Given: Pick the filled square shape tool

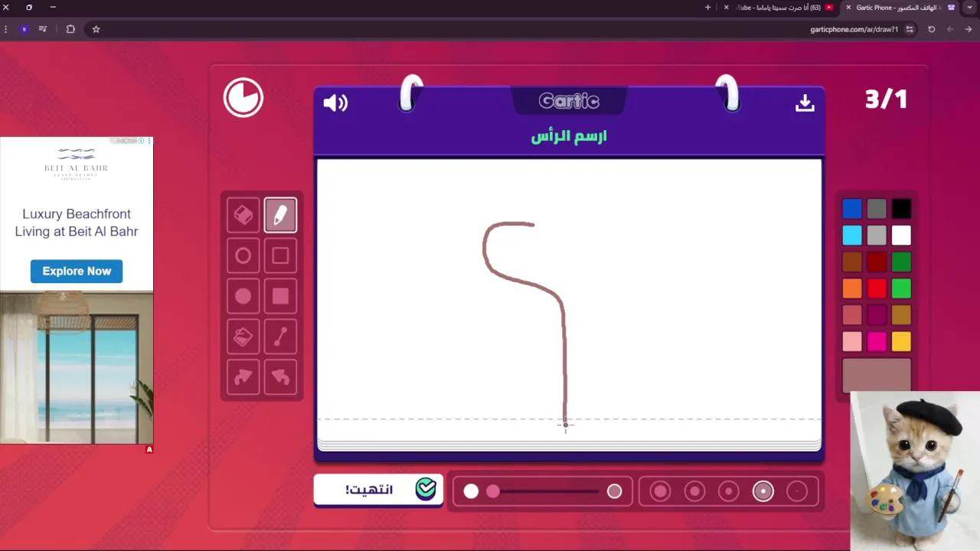Looking at the screenshot, I should click(280, 296).
